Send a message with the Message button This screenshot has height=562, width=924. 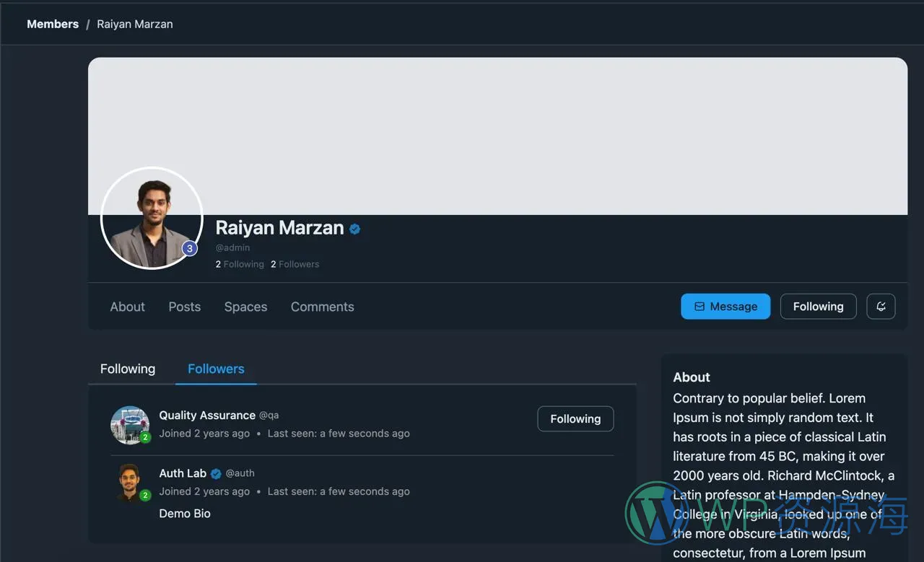[x=725, y=307]
